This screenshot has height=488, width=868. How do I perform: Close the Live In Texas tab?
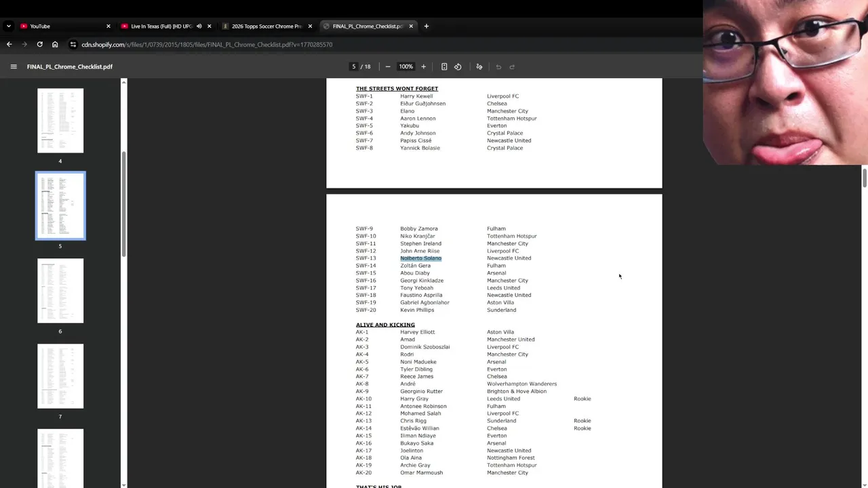point(209,26)
